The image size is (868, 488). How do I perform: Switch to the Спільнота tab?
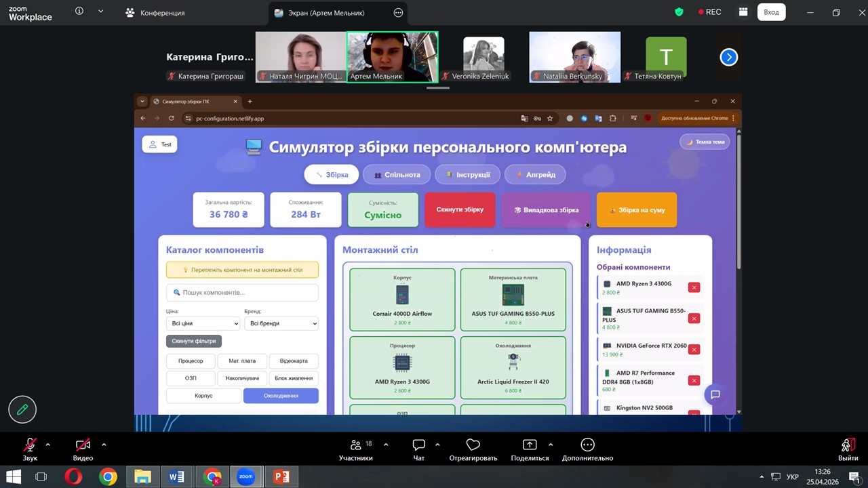tap(397, 175)
